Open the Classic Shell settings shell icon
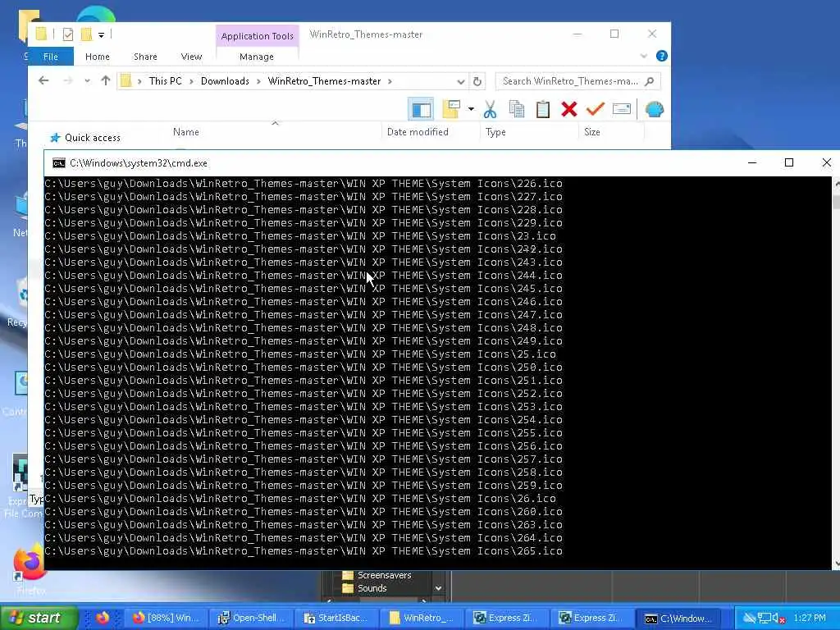Screen dimensions: 840x630 pos(654,109)
